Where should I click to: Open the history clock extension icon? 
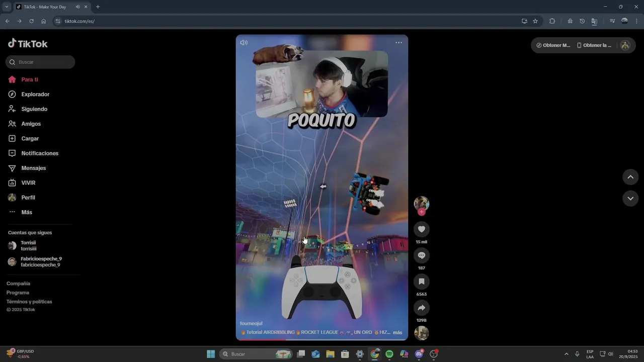click(x=582, y=21)
